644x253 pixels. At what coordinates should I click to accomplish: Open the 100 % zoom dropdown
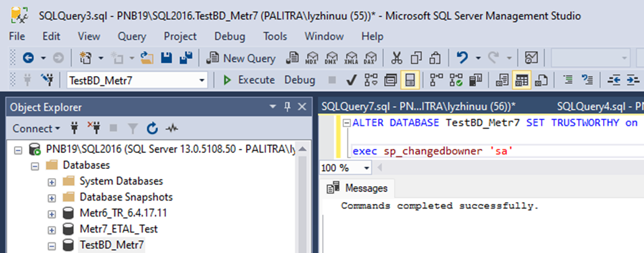[x=366, y=168]
